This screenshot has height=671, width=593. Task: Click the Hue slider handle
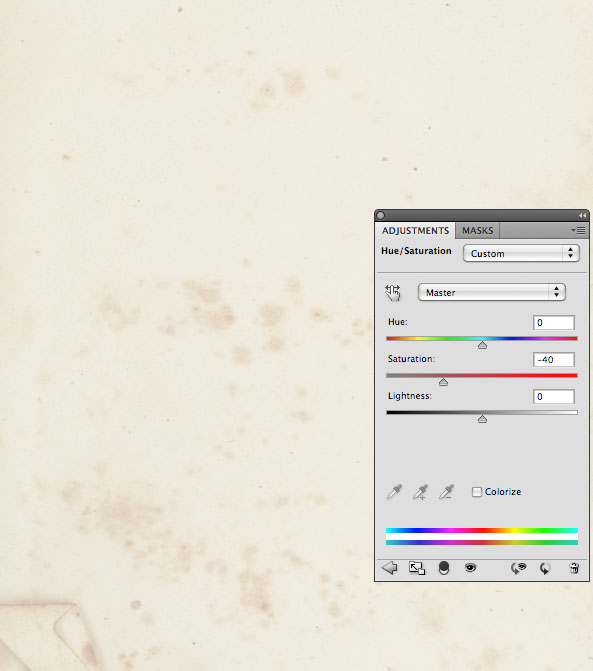tap(482, 345)
